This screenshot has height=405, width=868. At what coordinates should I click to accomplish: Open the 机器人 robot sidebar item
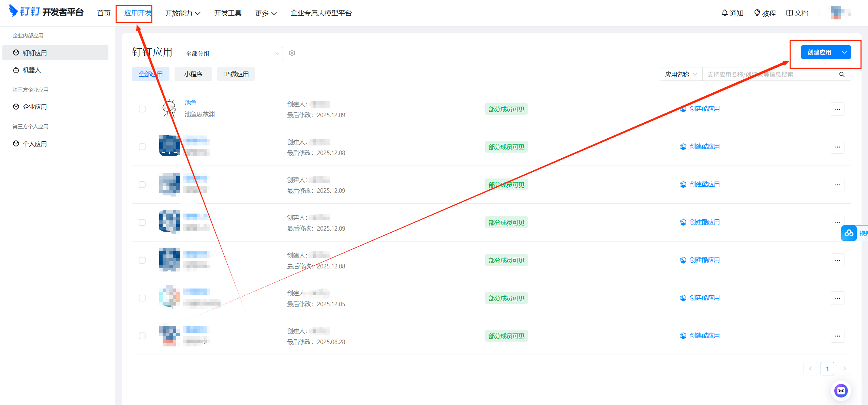(31, 70)
